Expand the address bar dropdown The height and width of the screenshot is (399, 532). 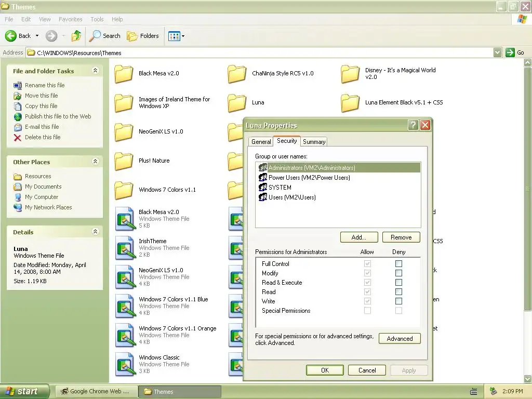coord(497,52)
